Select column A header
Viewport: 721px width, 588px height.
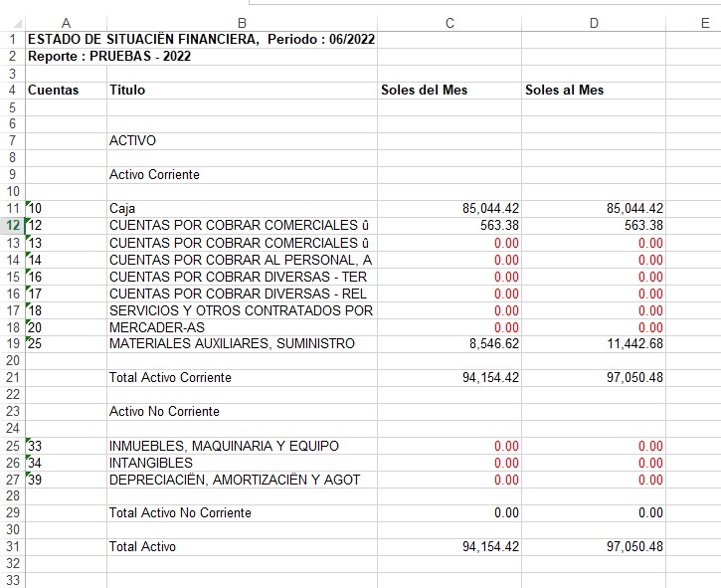66,23
